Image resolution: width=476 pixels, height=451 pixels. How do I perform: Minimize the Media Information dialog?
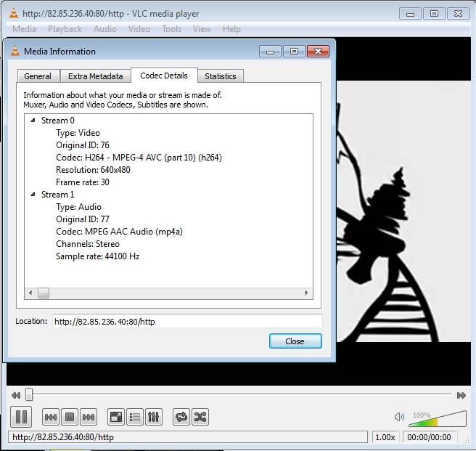point(270,52)
